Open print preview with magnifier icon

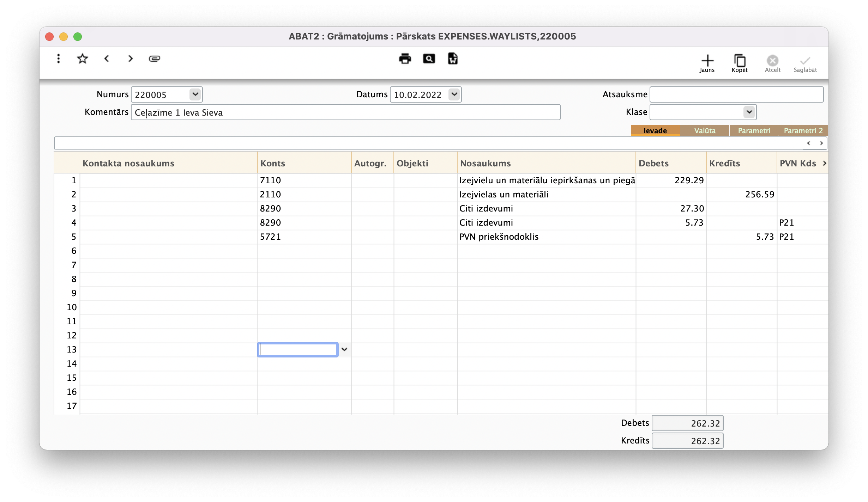[x=429, y=59]
